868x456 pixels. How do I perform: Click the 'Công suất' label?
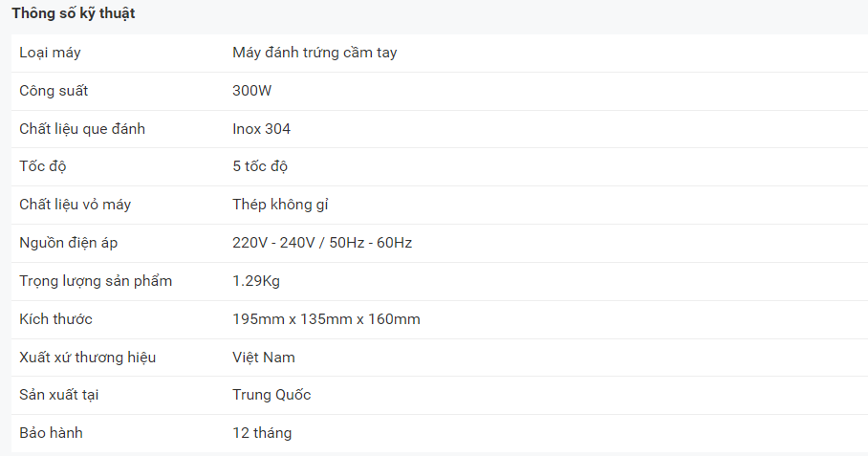[54, 91]
